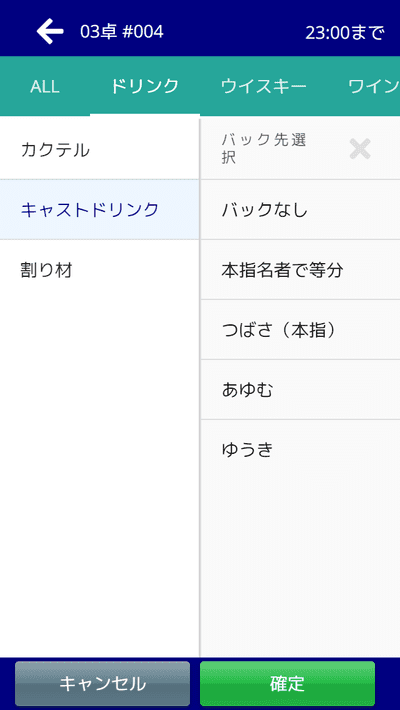
Task: Select the カクテル category
Action: coord(99,149)
